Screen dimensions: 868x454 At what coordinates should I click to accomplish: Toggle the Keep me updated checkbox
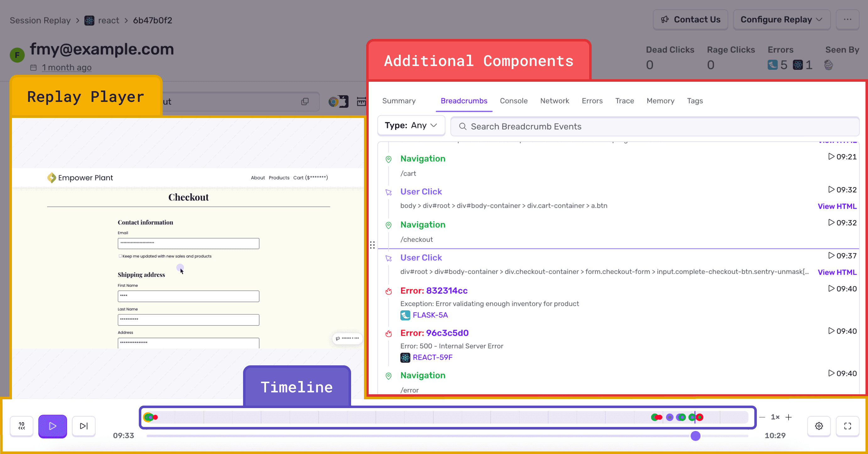pos(120,256)
